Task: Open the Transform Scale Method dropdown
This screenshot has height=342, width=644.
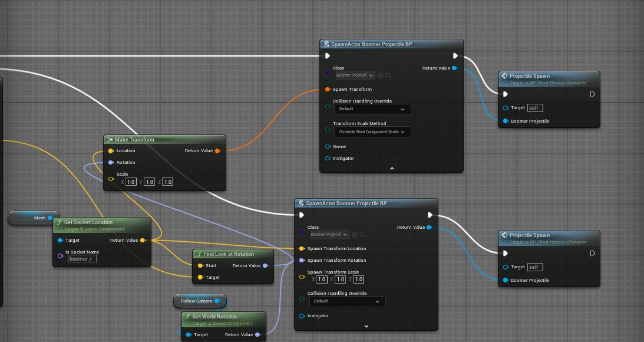Action: click(x=372, y=132)
